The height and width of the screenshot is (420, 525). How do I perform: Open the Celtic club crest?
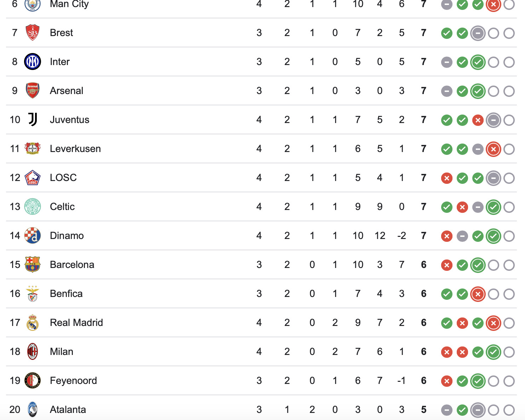coord(33,207)
